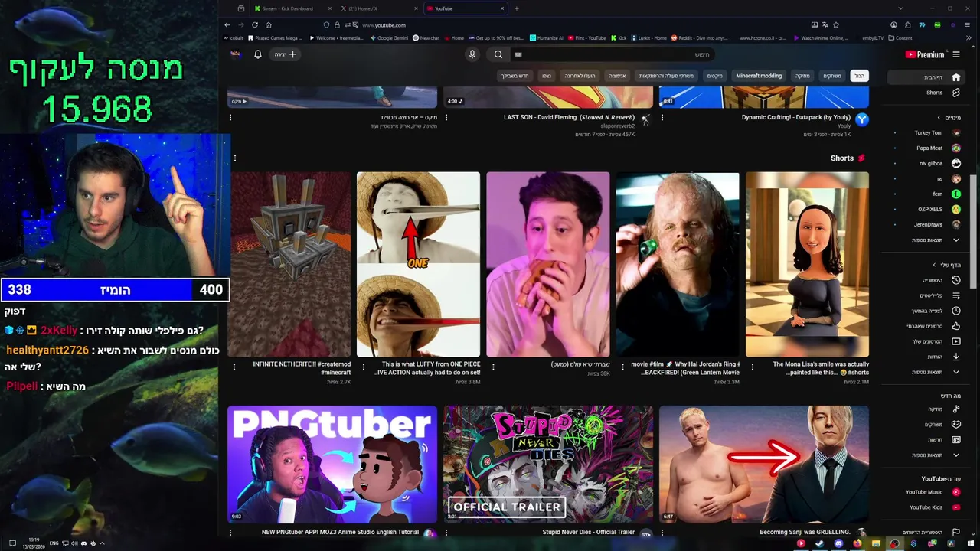The width and height of the screenshot is (980, 551).
Task: Open options menu for INFINITE NETHERITE short
Action: pos(234,367)
